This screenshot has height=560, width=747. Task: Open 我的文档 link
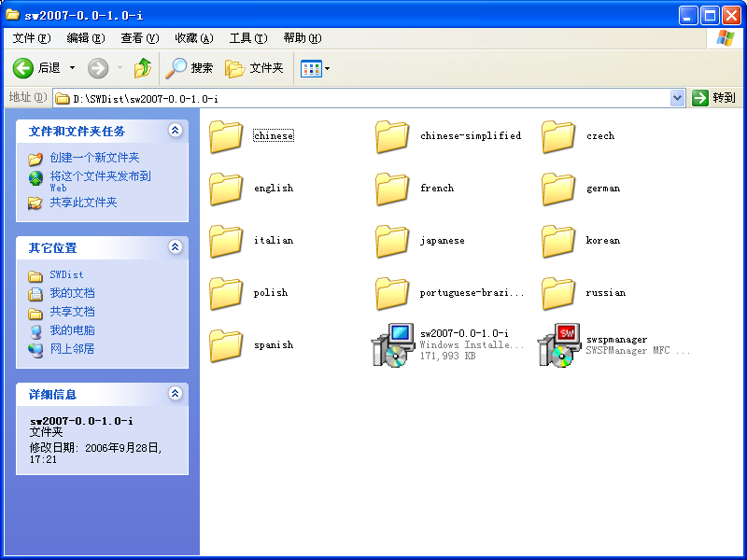pos(72,293)
